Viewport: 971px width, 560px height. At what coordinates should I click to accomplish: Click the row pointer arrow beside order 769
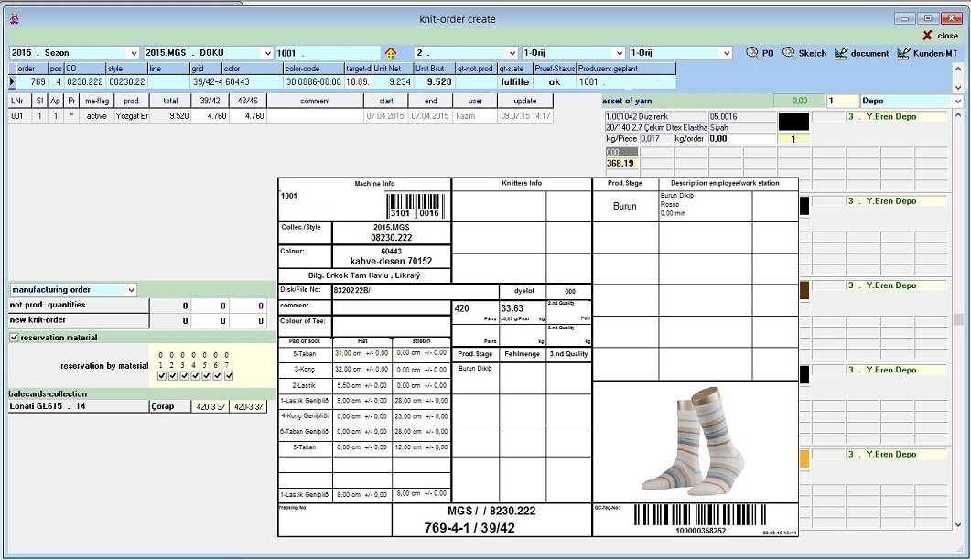point(12,81)
